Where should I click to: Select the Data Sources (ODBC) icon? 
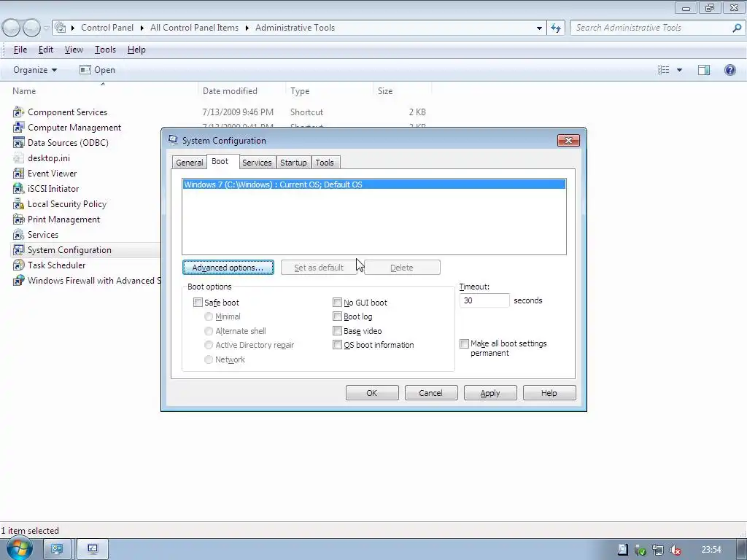point(18,143)
